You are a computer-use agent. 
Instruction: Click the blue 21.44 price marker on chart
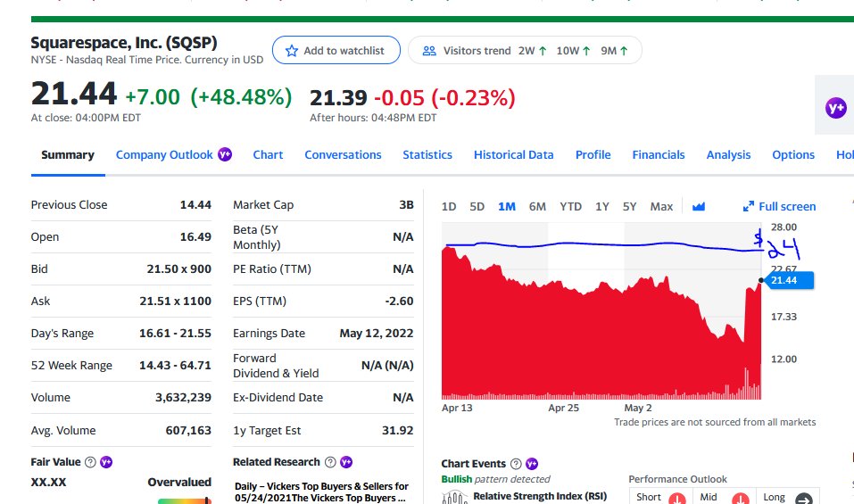tap(788, 280)
